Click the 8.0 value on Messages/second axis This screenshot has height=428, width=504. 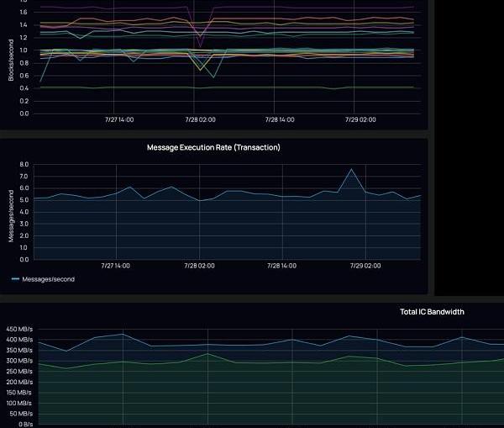coord(24,165)
